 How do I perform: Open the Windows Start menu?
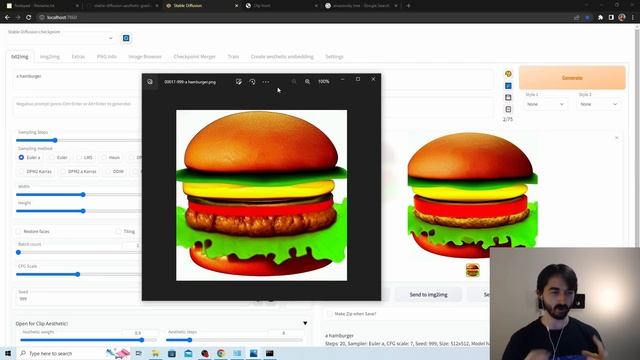(8, 353)
